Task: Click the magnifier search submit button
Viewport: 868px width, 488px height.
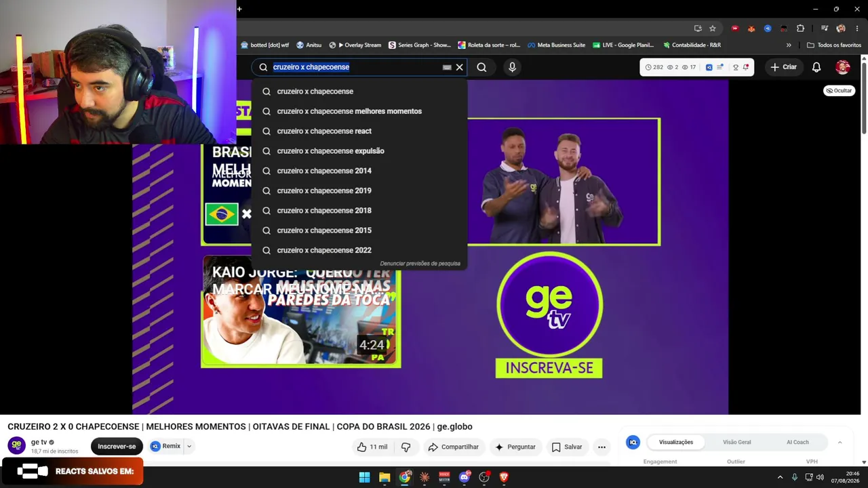Action: click(481, 67)
